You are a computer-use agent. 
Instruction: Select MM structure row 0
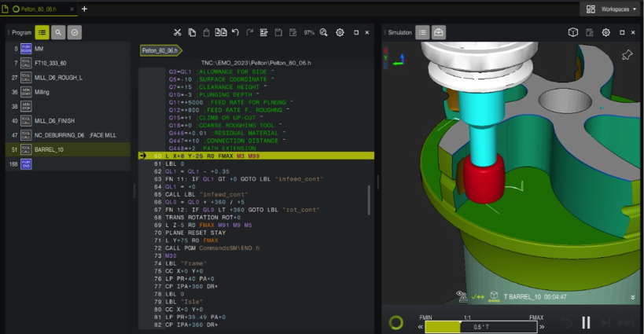[68, 49]
